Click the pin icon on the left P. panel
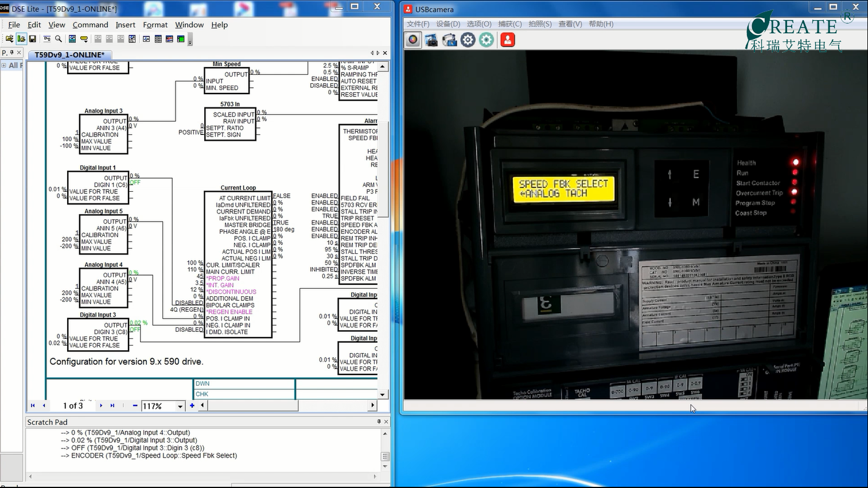 [x=12, y=52]
